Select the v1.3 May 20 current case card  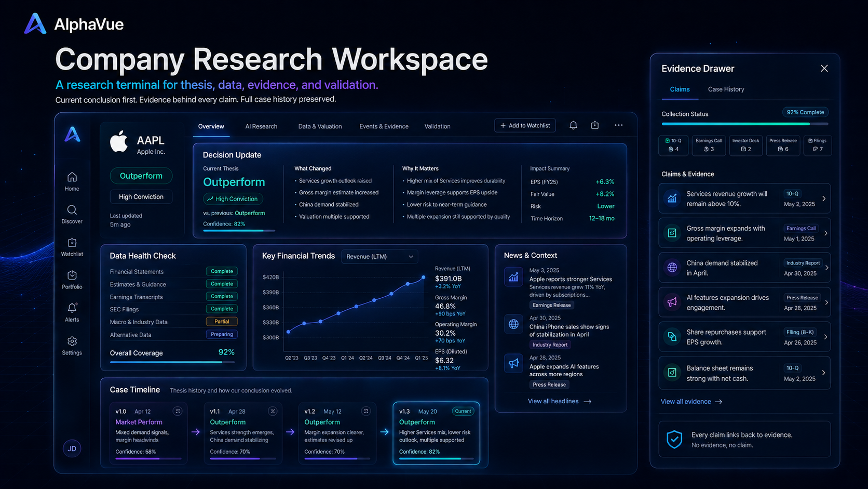(x=437, y=433)
